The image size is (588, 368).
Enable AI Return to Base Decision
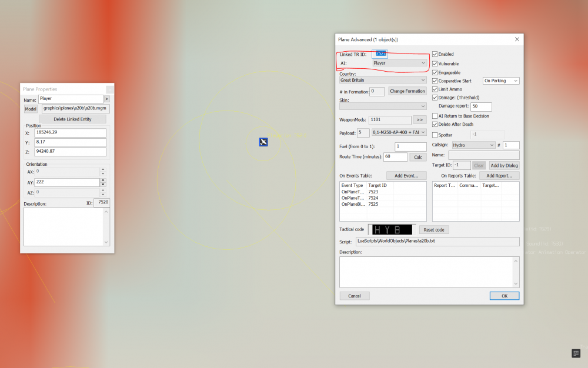(x=435, y=116)
